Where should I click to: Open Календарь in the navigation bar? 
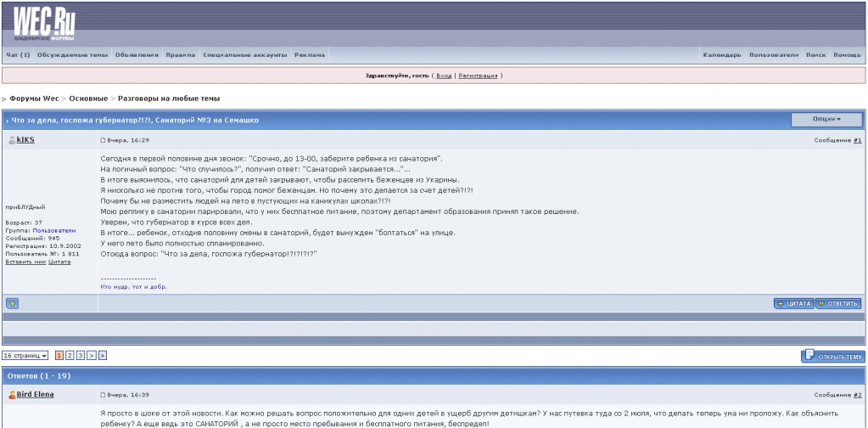722,55
